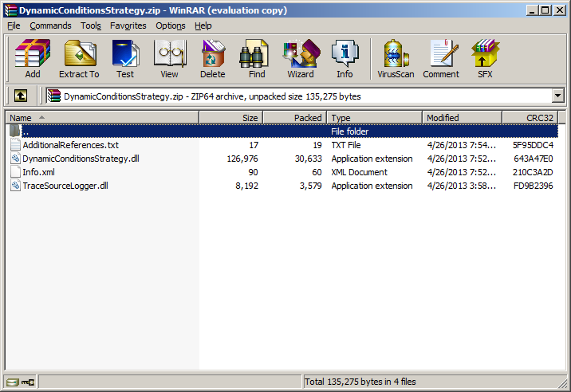Minimize the WinRAR window
Screen dimensions: 571x392
point(533,10)
